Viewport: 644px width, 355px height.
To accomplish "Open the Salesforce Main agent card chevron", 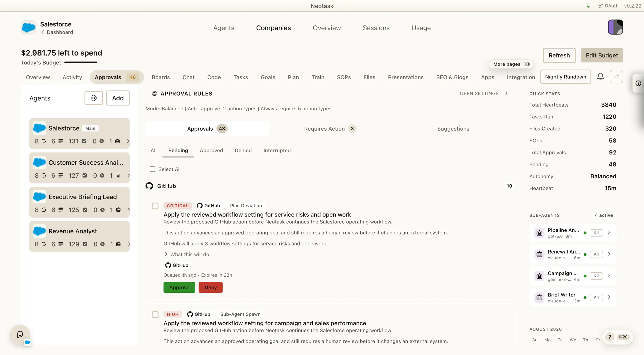I will pos(128,141).
